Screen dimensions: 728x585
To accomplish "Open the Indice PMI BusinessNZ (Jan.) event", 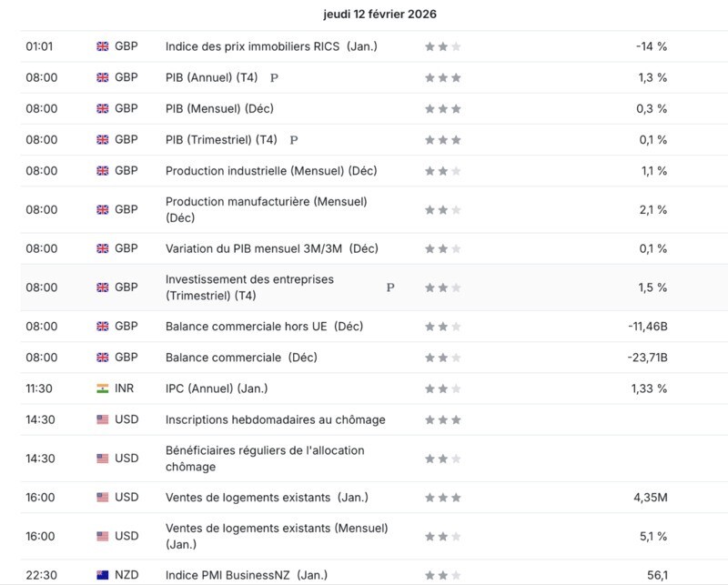I will pyautogui.click(x=247, y=575).
